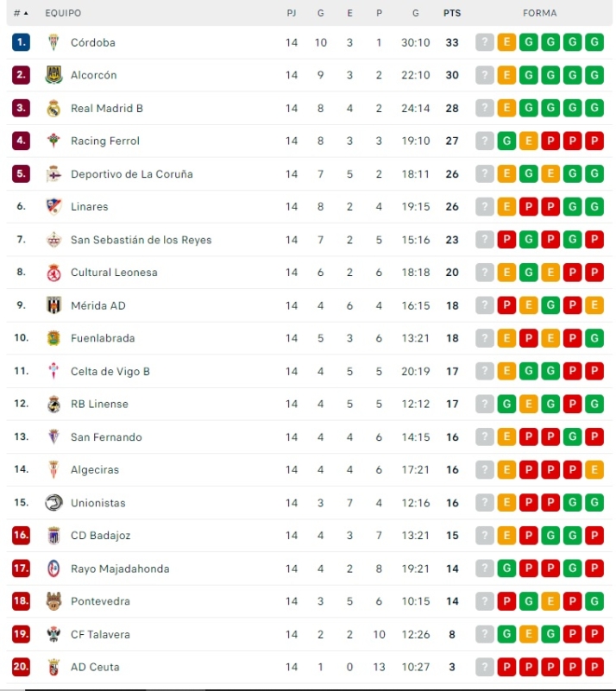Open the Rayo Majadahonda team page
616x691 pixels.
click(119, 569)
